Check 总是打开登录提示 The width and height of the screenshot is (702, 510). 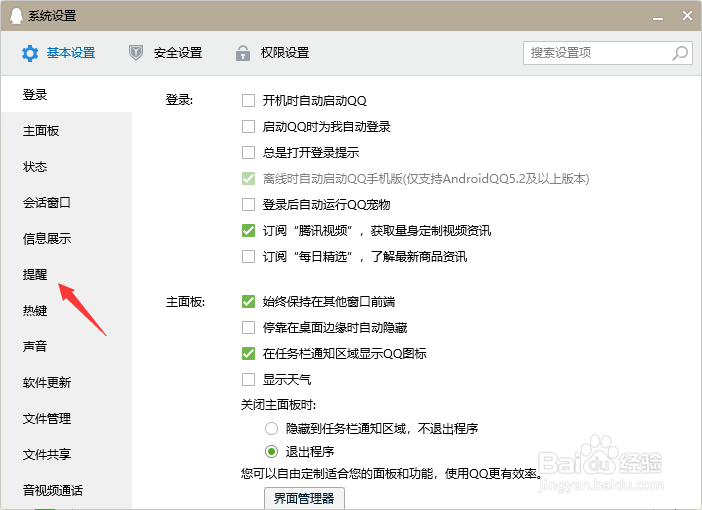[x=248, y=152]
